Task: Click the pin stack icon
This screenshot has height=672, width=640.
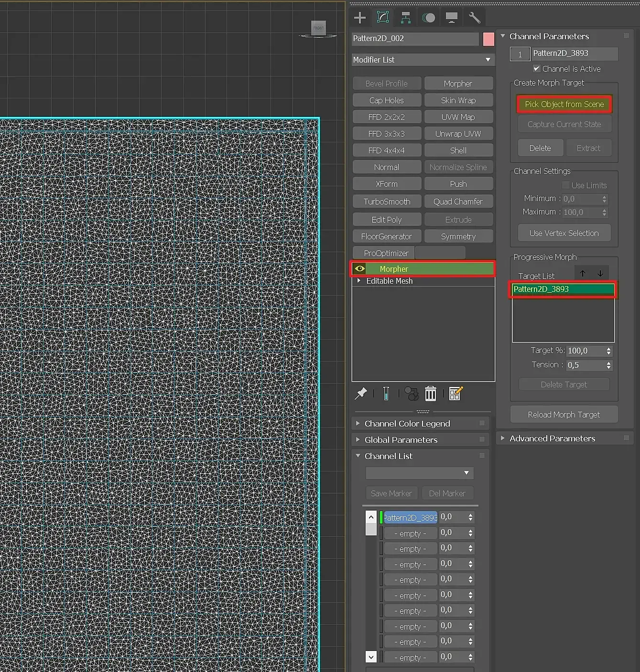Action: (361, 394)
